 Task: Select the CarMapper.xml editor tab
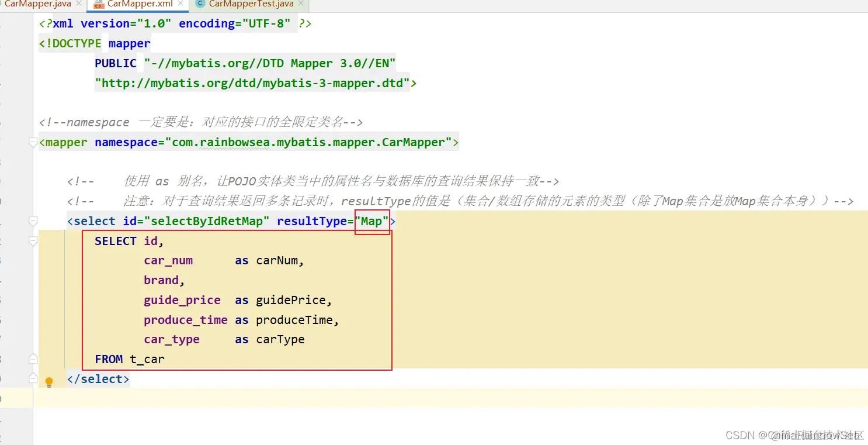(140, 4)
